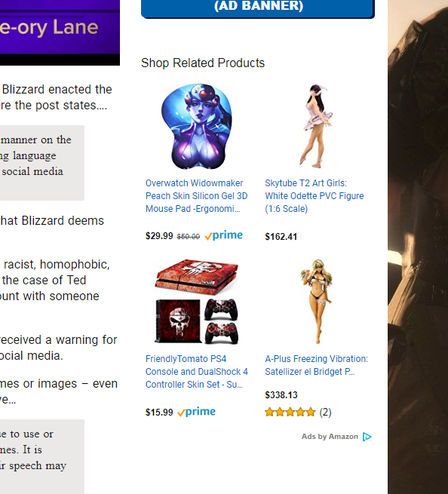This screenshot has width=448, height=494.
Task: Click the Shop Related Products heading
Action: 203,63
